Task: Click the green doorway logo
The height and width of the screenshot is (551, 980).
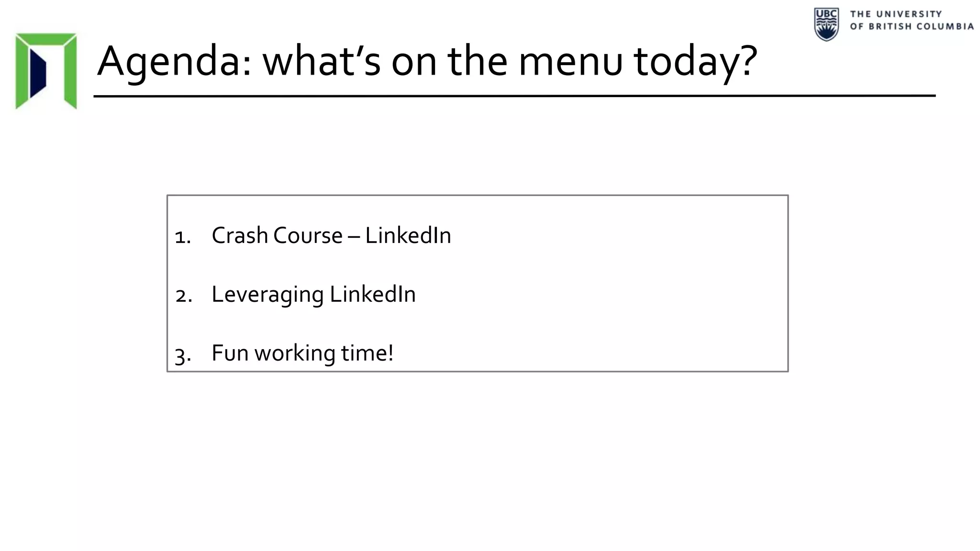Action: click(x=46, y=71)
